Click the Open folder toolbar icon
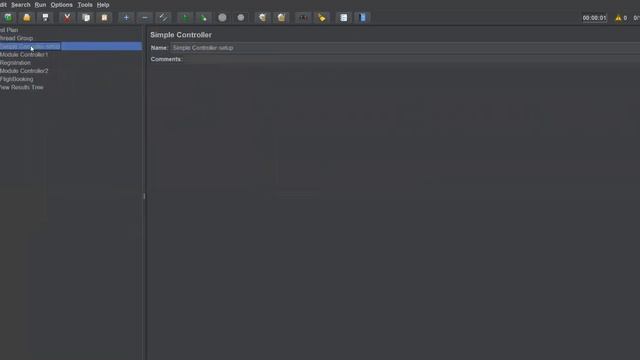The height and width of the screenshot is (360, 640). (x=27, y=18)
